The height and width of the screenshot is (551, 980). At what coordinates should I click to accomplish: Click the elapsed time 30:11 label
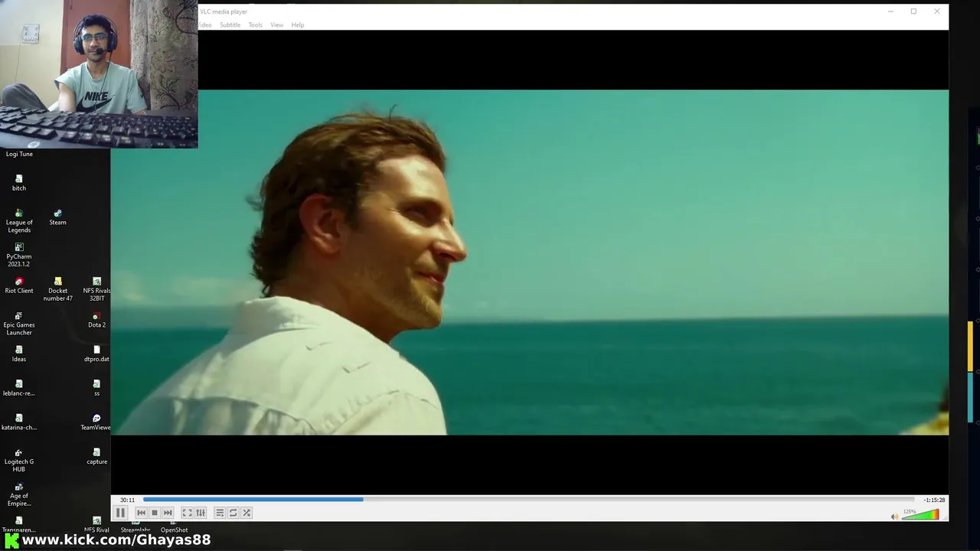click(127, 500)
